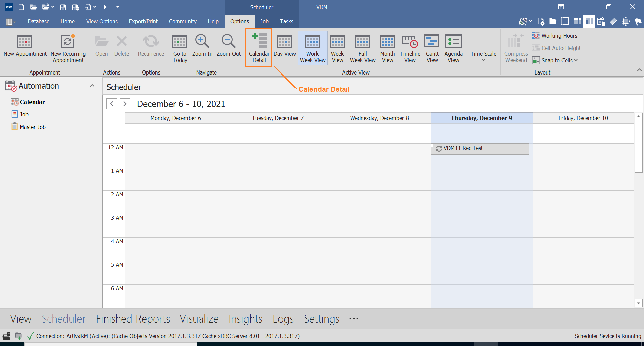This screenshot has width=644, height=346.
Task: Click the eraser icon in top-right toolbar
Action: click(613, 21)
